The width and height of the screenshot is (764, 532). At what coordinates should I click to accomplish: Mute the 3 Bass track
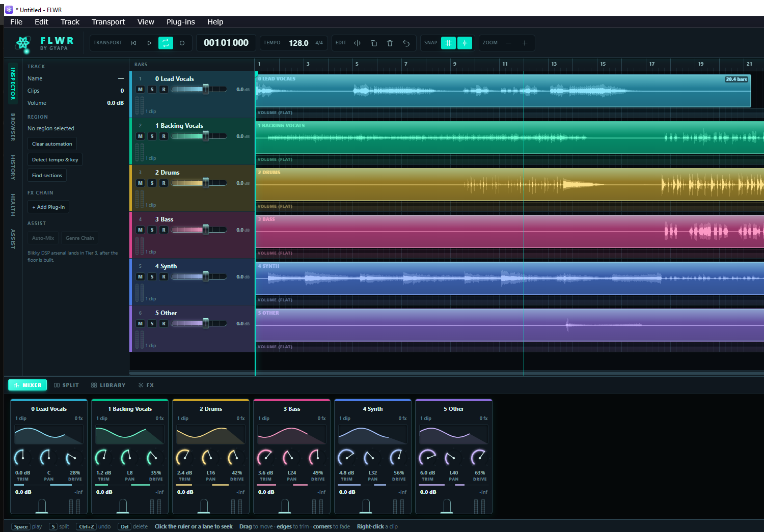(x=141, y=230)
